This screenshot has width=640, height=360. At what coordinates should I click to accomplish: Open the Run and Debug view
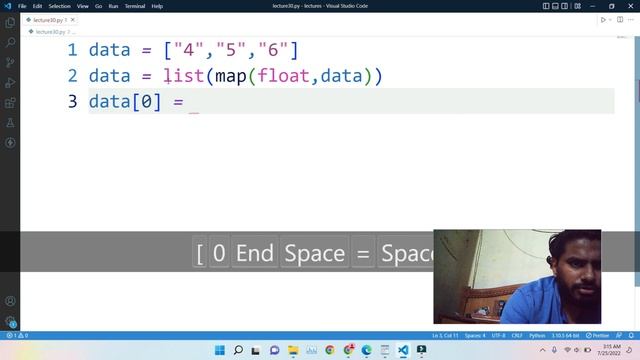10,82
